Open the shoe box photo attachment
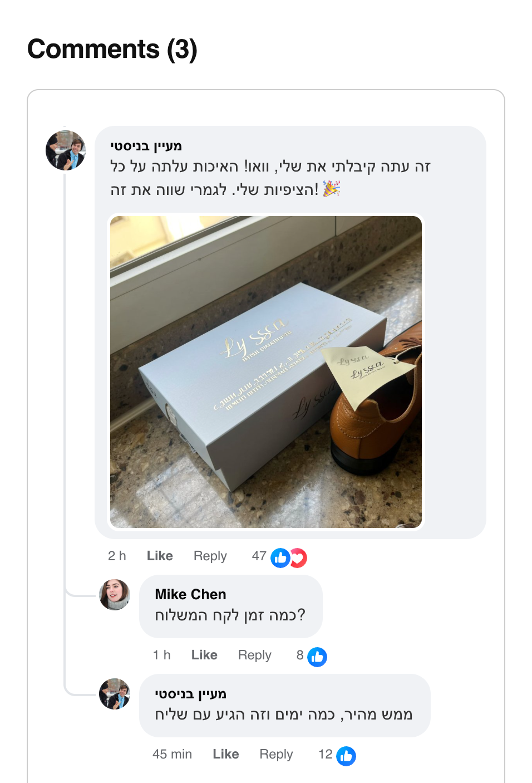 tap(266, 371)
